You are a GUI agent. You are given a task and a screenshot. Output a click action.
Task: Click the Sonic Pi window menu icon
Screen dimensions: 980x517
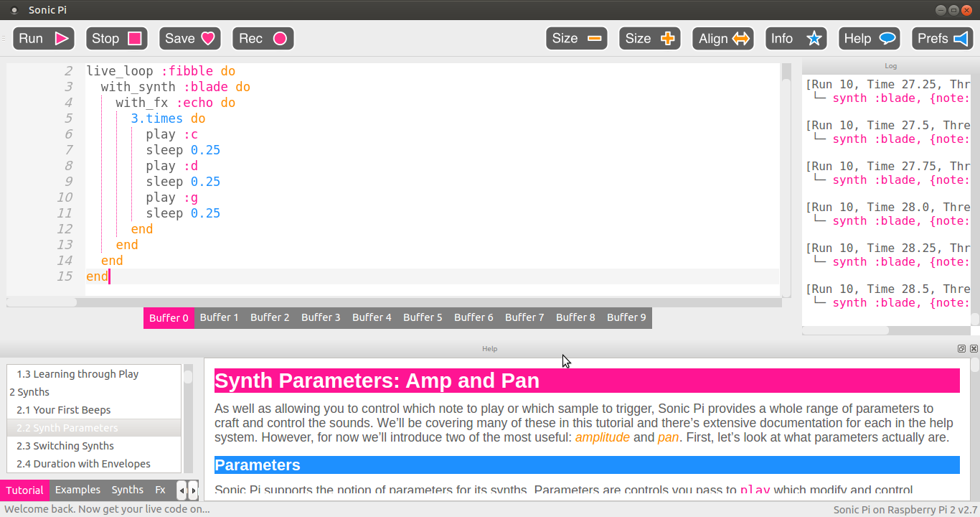(x=14, y=10)
